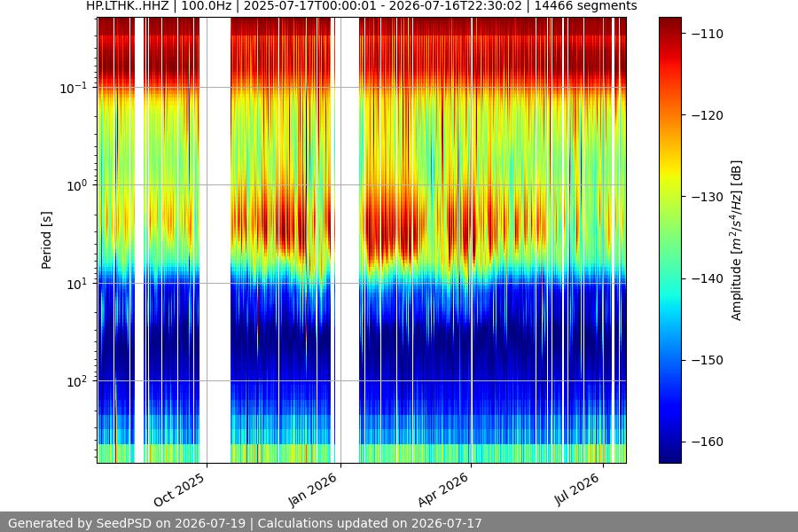Click 'Calculations updated on 2026-07-17' footer text
Viewport: 798px width, 532px height.
point(370,523)
